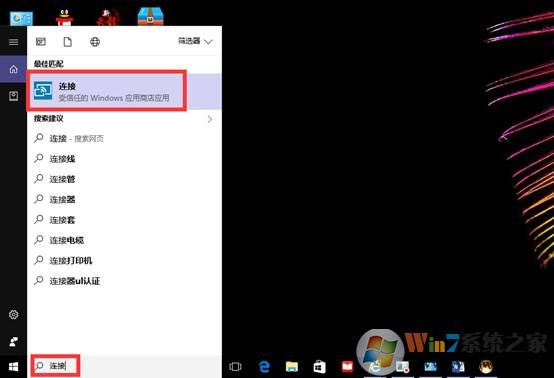Open the round avatar taskbar icon
This screenshot has width=554, height=378.
[486, 367]
